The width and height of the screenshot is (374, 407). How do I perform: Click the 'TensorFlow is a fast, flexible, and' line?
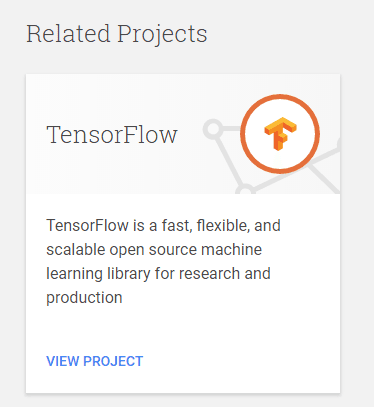click(x=163, y=225)
